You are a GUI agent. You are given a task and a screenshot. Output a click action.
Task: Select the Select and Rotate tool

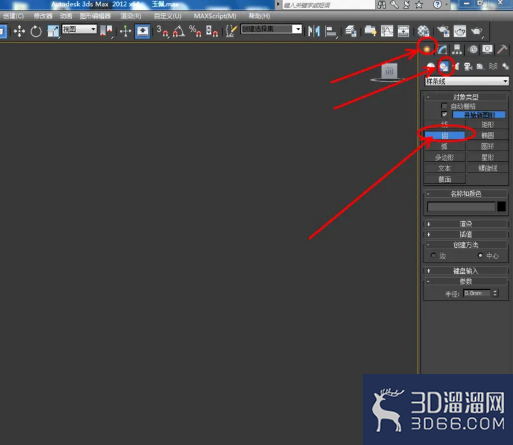tap(36, 32)
